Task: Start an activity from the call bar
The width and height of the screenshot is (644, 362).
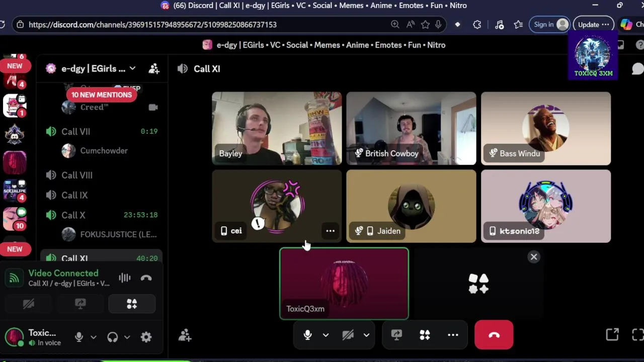Action: [x=425, y=335]
